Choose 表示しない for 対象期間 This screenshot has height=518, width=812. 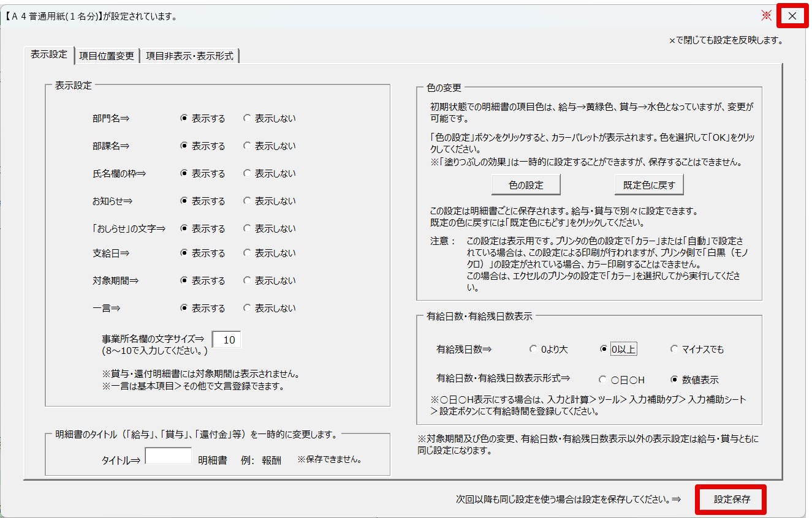click(x=247, y=281)
